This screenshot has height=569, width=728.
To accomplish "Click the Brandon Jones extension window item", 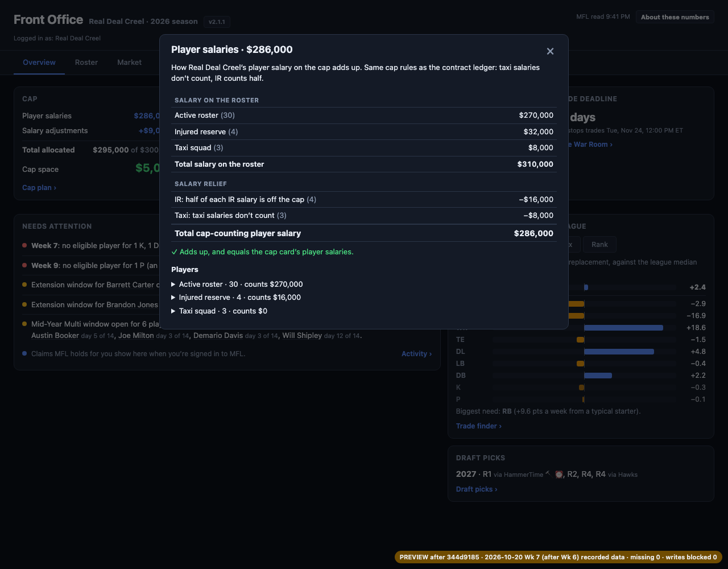I will (91, 305).
